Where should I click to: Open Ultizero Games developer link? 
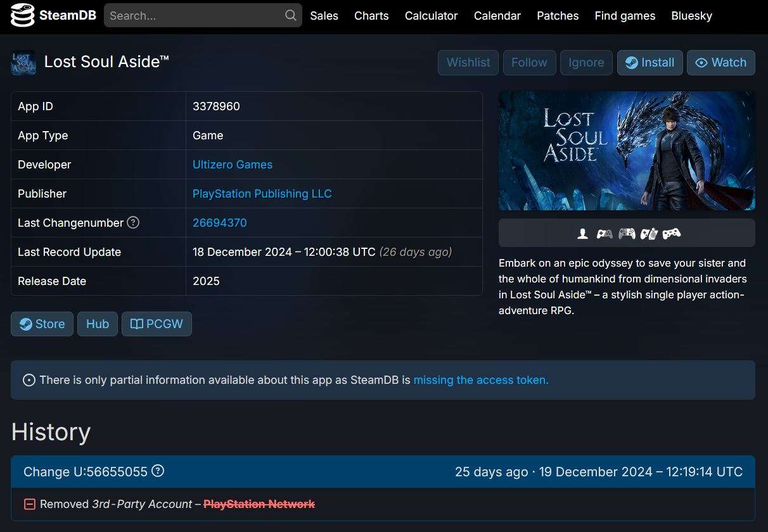click(x=233, y=165)
